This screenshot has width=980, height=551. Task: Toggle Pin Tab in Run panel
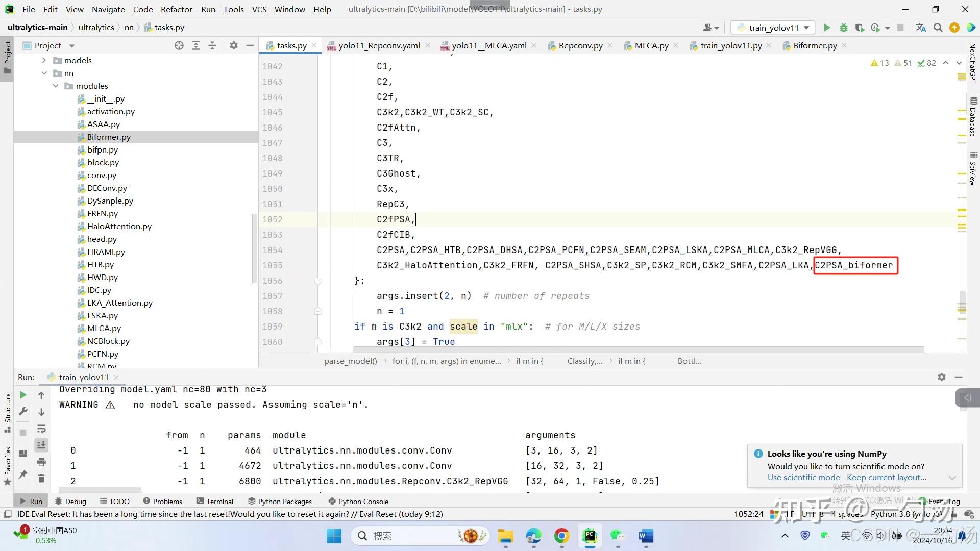(x=23, y=474)
